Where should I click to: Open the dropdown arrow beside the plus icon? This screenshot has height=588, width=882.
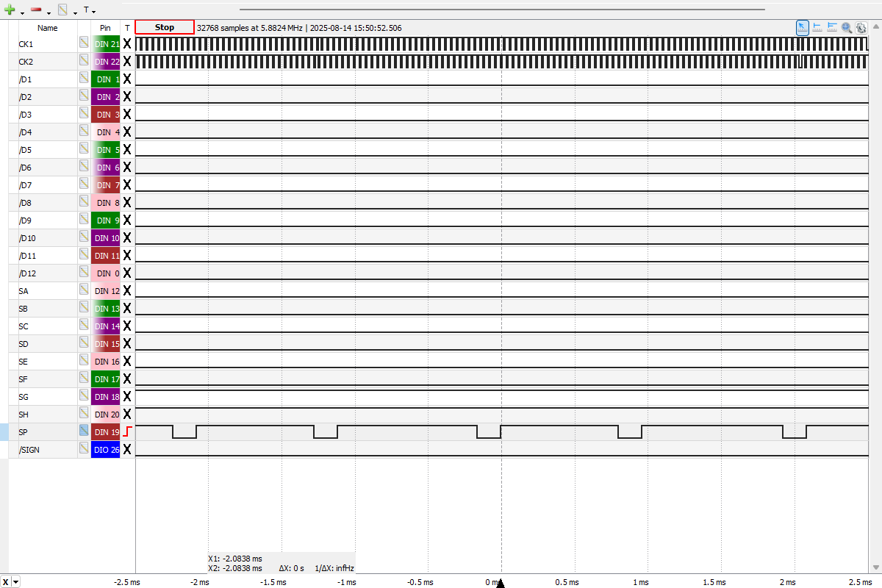tap(22, 12)
